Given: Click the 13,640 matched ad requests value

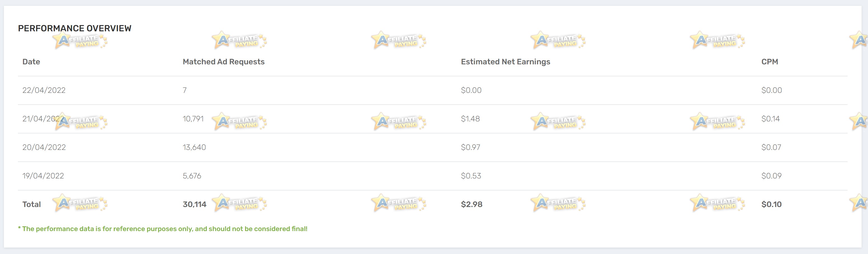Looking at the screenshot, I should 194,147.
